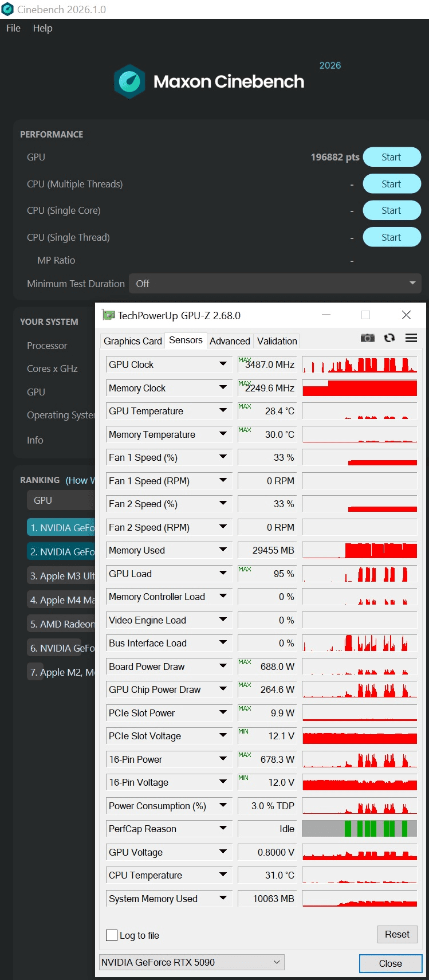Start the GPU benchmark test
Viewport: 429px width, 980px height.
(392, 157)
